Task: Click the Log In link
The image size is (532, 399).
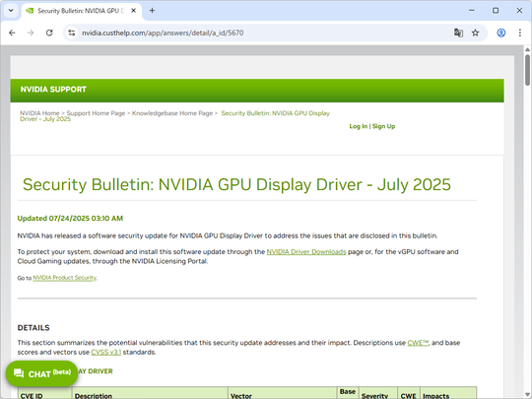Action: tap(359, 126)
